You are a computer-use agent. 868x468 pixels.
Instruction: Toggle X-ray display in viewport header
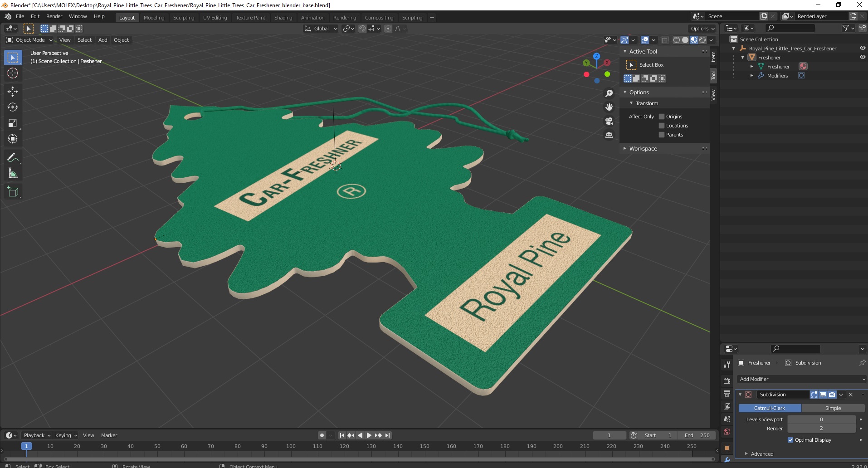tap(665, 40)
